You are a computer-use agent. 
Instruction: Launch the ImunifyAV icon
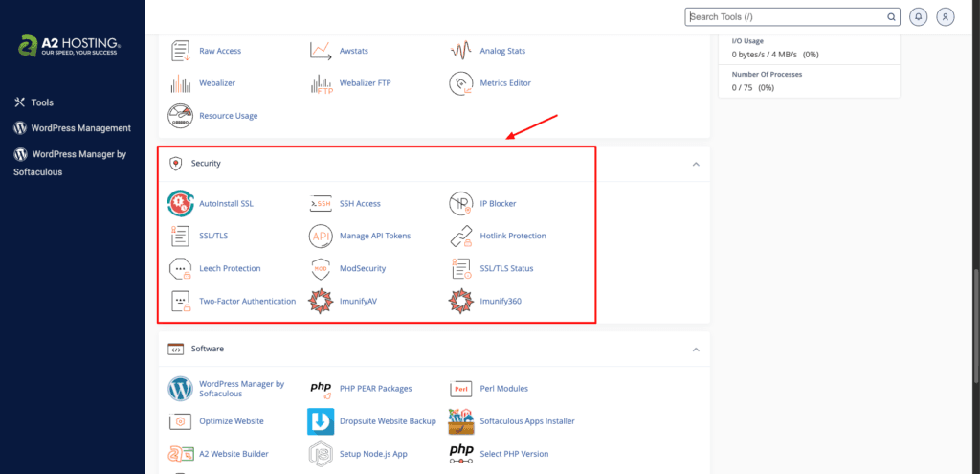(x=322, y=301)
